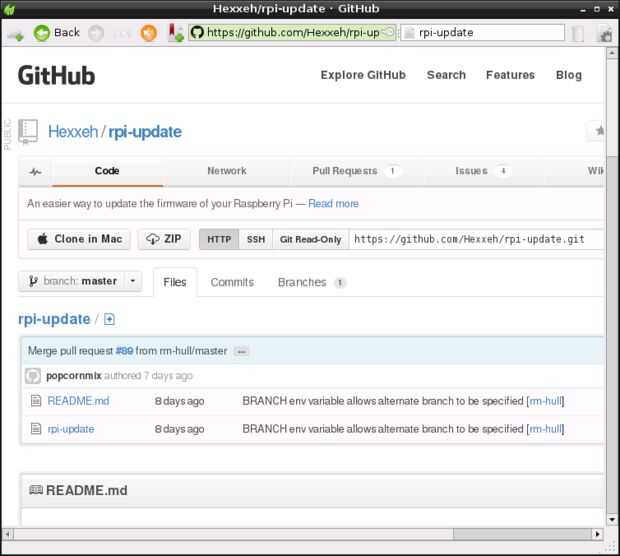Download the repository as ZIP
The width and height of the screenshot is (620, 556).
point(164,239)
